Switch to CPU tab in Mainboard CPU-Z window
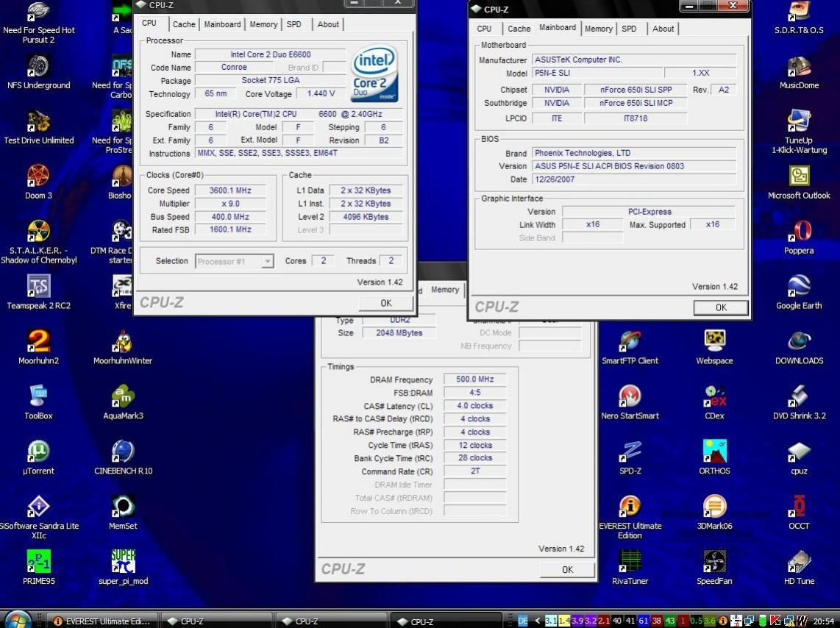Viewport: 840px width, 628px height. [x=484, y=29]
